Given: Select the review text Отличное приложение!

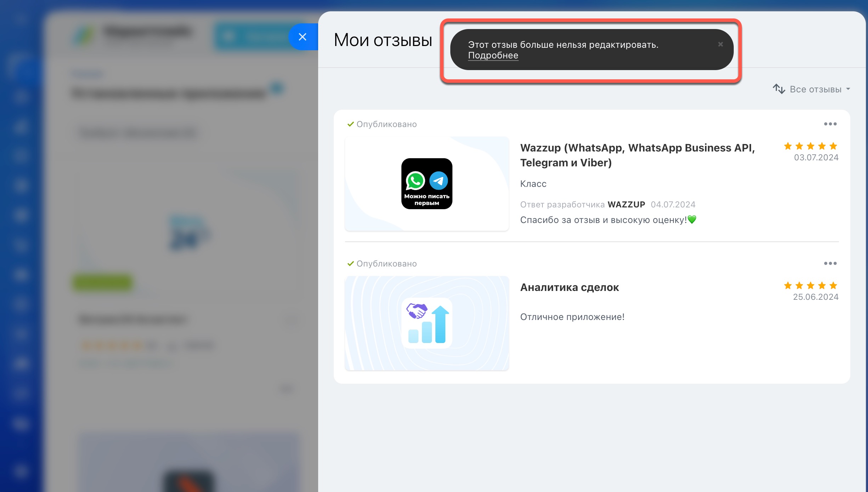Looking at the screenshot, I should (x=572, y=317).
